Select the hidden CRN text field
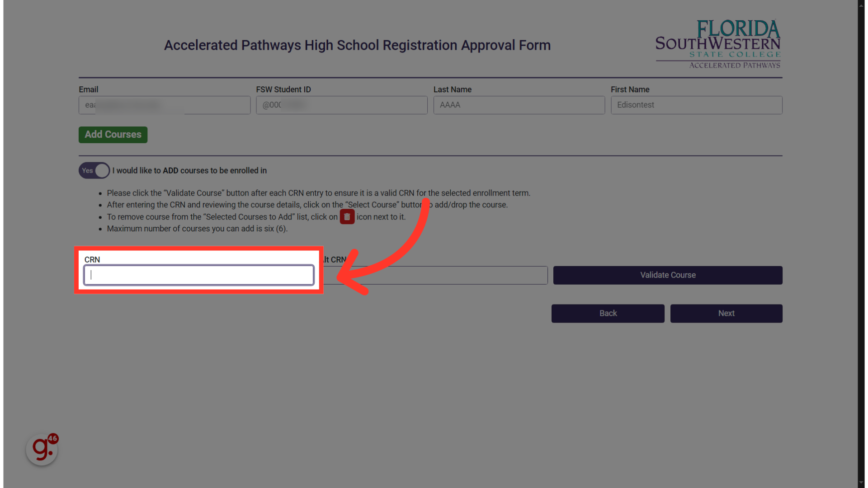 [433, 275]
